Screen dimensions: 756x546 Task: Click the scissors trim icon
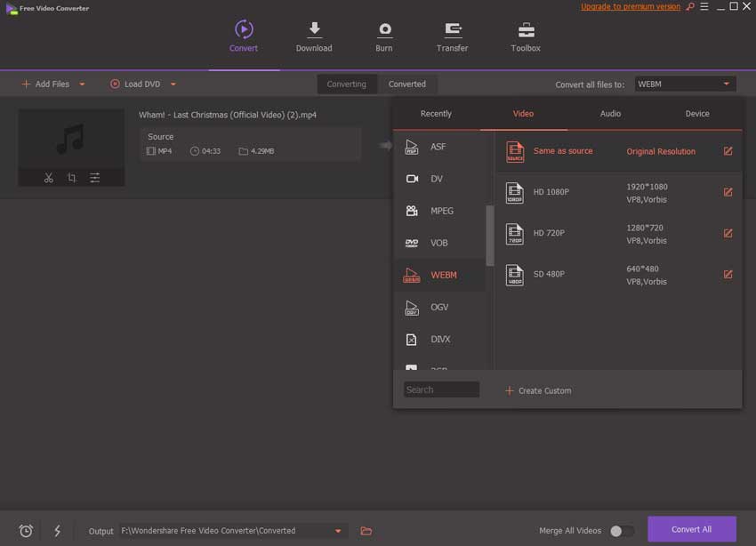[49, 178]
